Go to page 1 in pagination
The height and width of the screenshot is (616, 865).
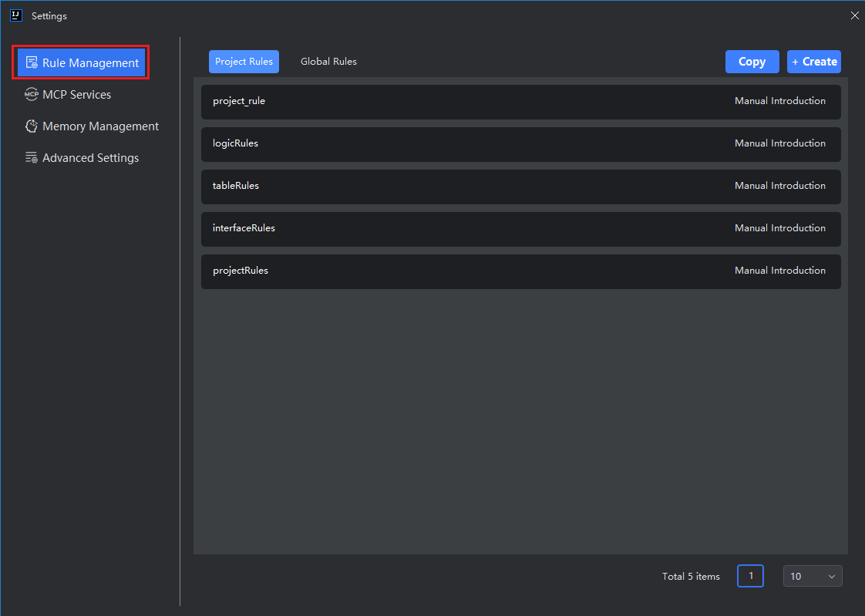[x=750, y=576]
